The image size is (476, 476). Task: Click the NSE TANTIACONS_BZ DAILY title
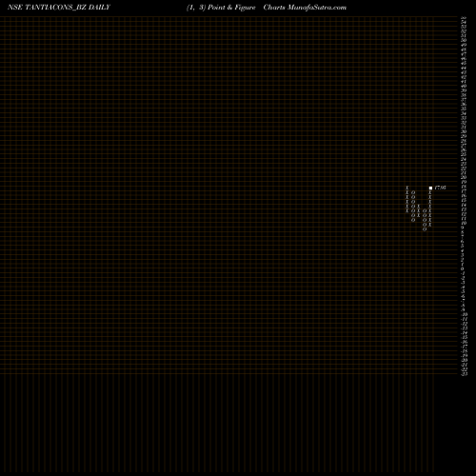click(59, 8)
